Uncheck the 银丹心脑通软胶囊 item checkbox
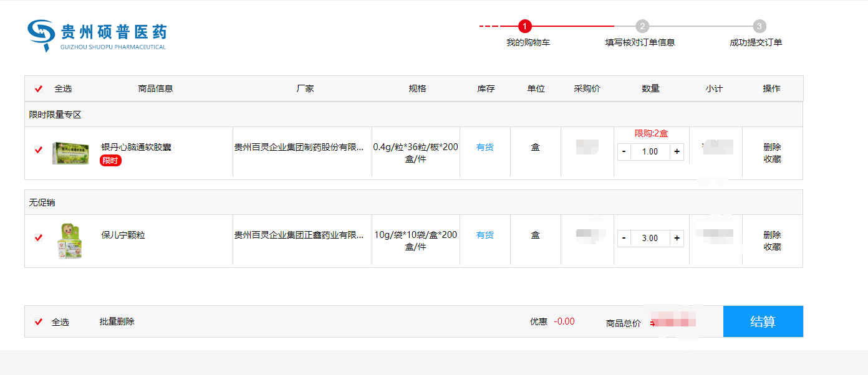This screenshot has width=868, height=375. point(39,150)
